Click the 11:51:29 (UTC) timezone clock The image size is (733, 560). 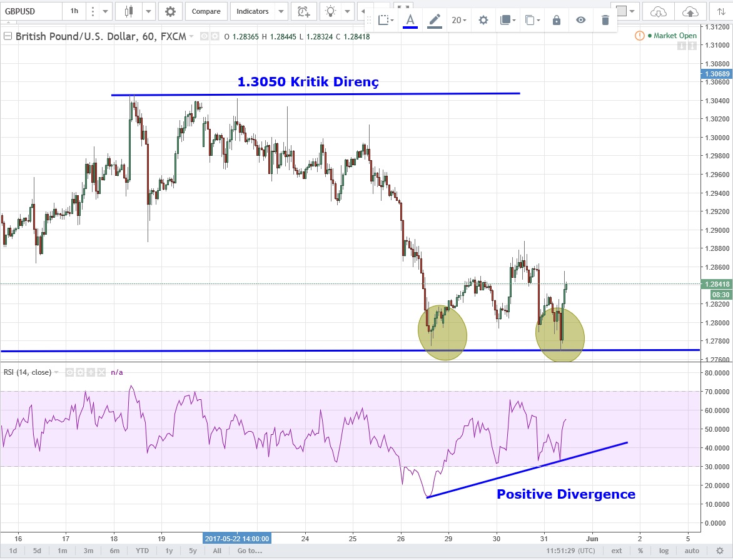(x=570, y=551)
